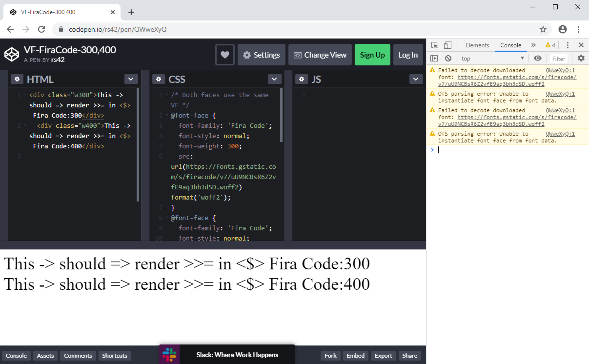Love this pen with the heart icon

click(224, 54)
